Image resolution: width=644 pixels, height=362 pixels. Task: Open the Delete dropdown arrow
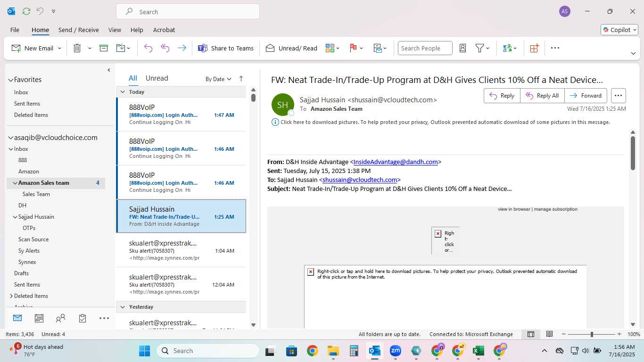coord(90,48)
